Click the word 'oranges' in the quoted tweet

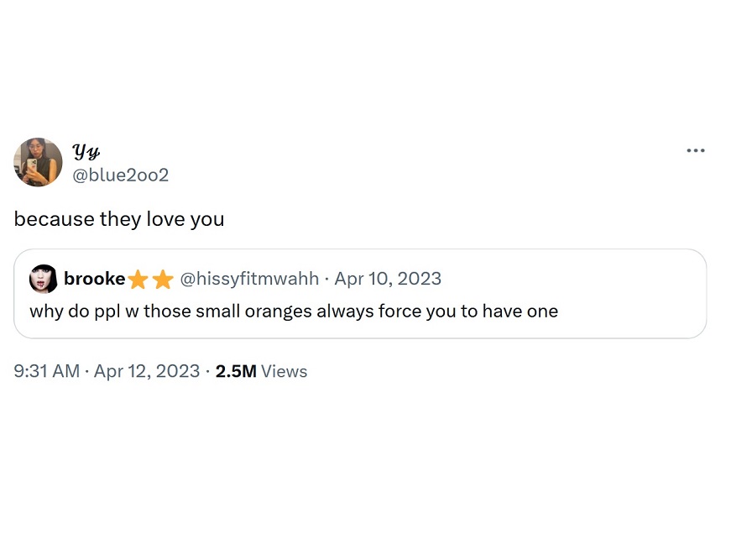pos(279,311)
